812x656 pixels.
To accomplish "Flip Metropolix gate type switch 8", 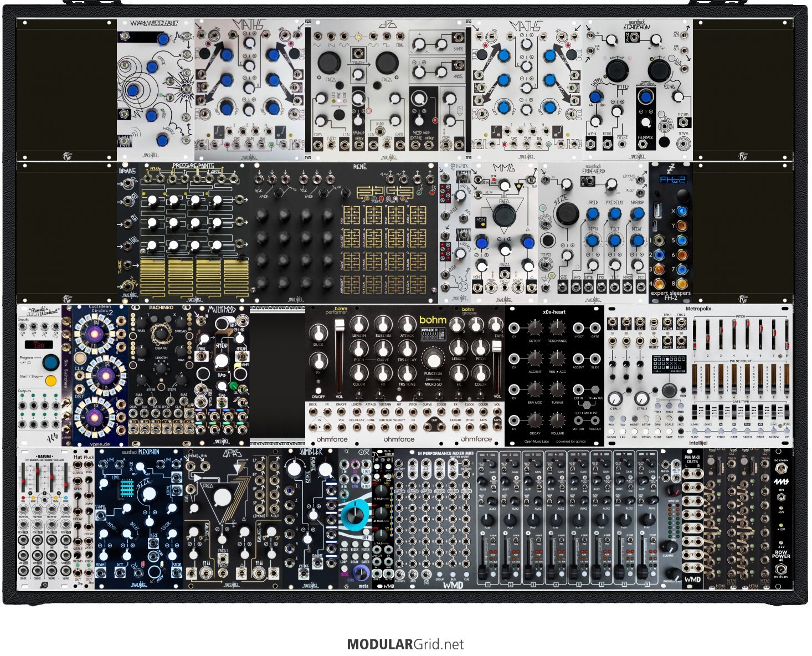I will [x=787, y=411].
